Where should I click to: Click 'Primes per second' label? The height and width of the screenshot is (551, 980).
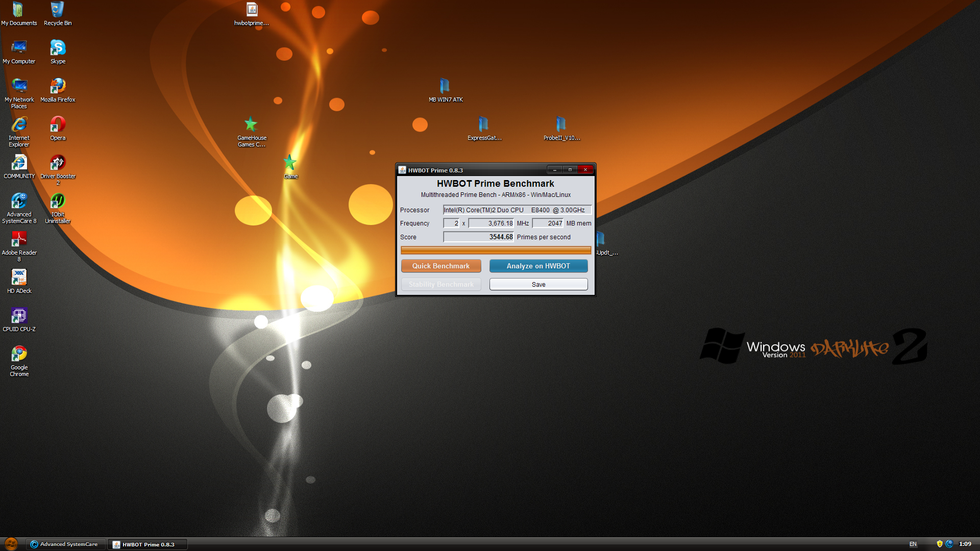point(544,237)
